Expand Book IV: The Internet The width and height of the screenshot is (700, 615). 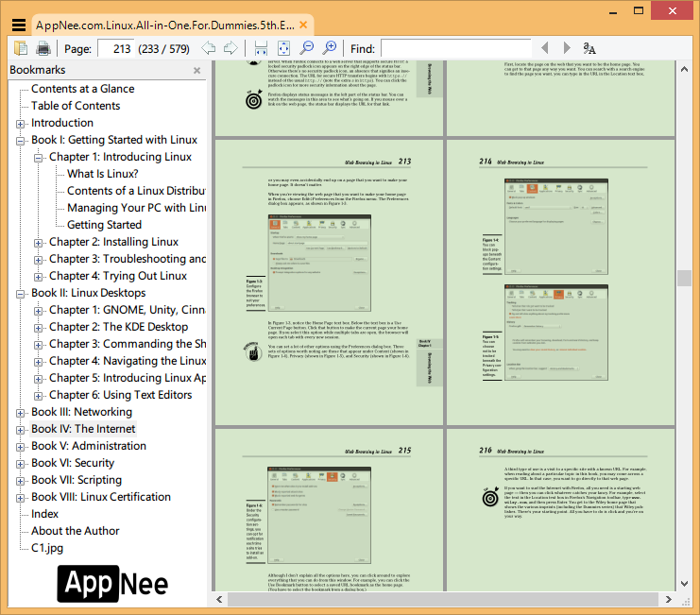tap(20, 430)
